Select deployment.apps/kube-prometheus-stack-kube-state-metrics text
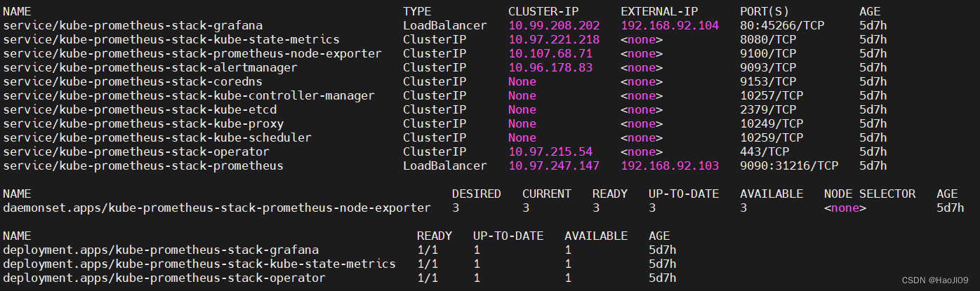Screen dimensions: 980x291 [199, 264]
